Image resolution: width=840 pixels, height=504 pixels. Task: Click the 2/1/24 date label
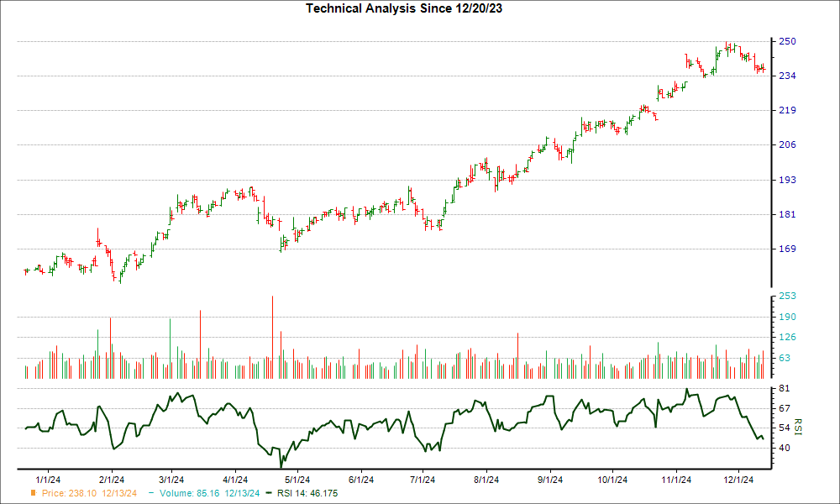112,480
